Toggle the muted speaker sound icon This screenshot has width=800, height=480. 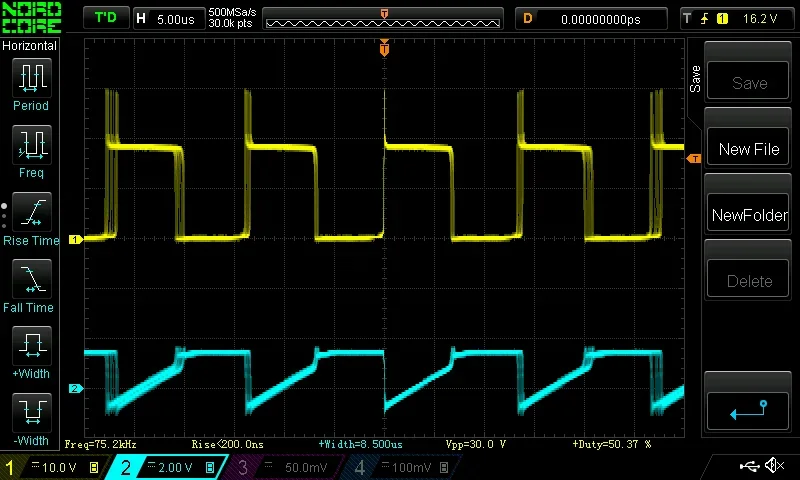pos(774,465)
